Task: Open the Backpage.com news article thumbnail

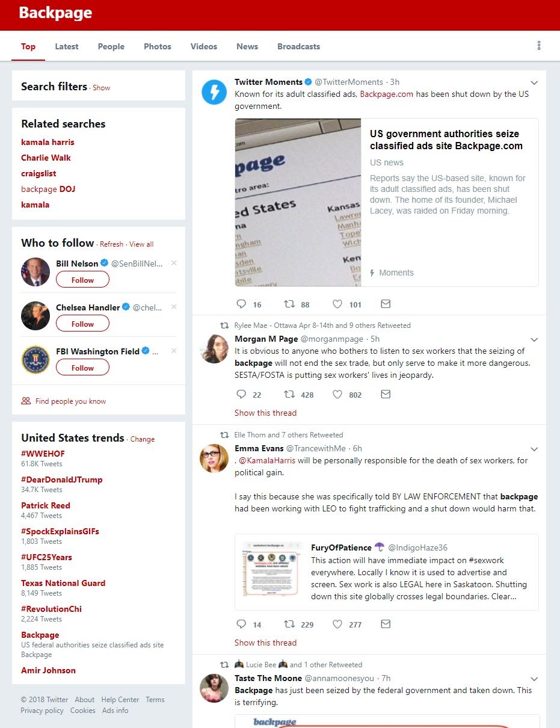Action: 298,202
